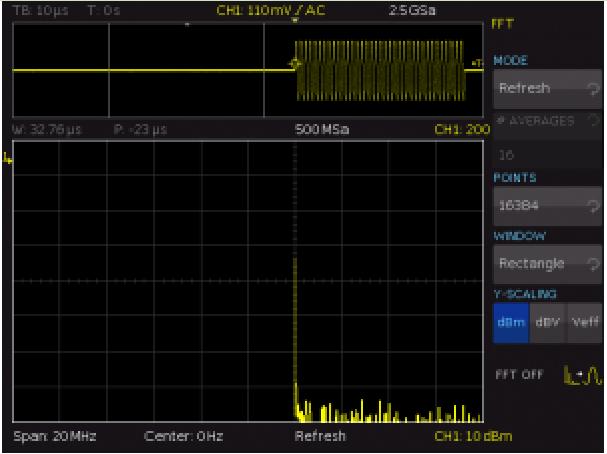The image size is (607, 454).
Task: Click the rotary knob icon on Averages
Action: 594,120
